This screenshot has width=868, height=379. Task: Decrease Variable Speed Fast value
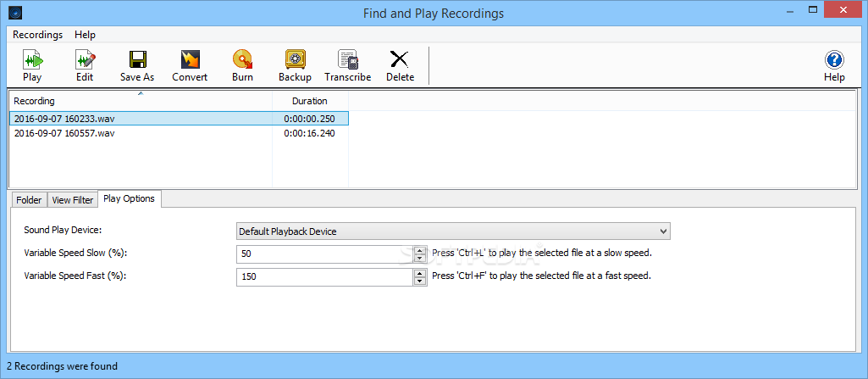[x=420, y=281]
